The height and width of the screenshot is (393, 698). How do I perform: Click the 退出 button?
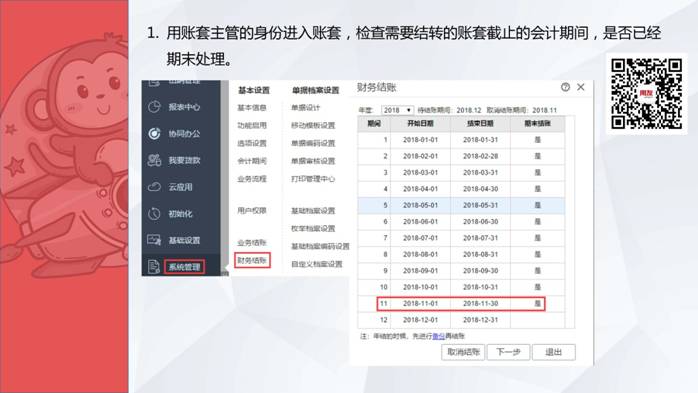click(x=553, y=352)
